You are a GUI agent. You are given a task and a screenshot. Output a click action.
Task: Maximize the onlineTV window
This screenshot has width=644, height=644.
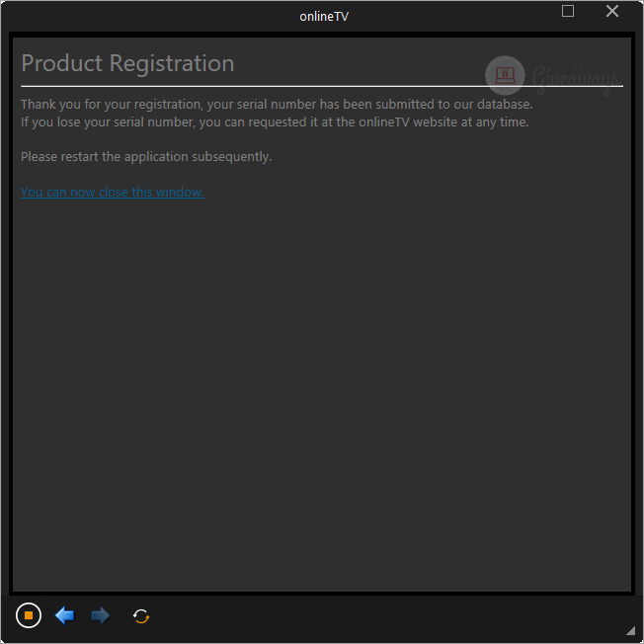pos(568,11)
